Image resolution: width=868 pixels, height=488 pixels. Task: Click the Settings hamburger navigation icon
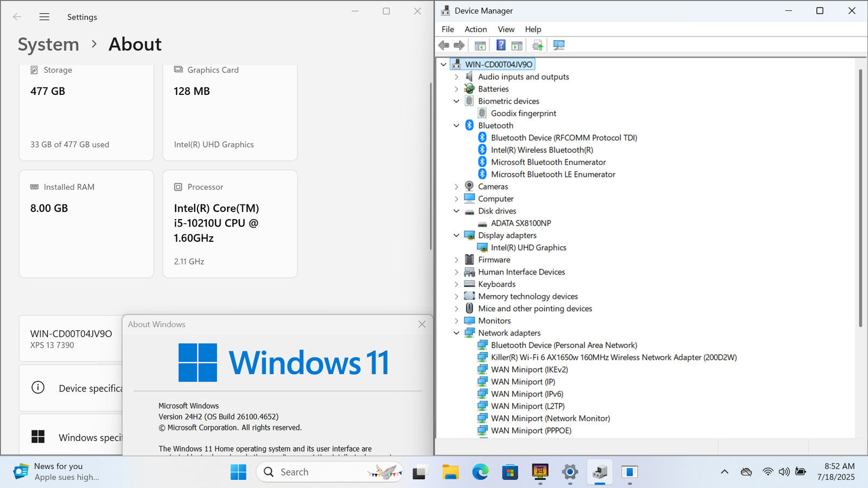(x=44, y=17)
